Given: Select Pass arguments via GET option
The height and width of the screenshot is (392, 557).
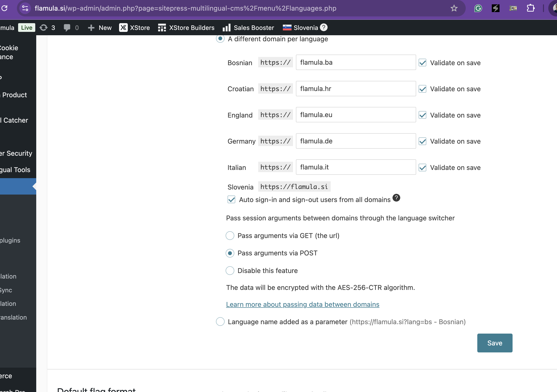Looking at the screenshot, I should [x=230, y=236].
